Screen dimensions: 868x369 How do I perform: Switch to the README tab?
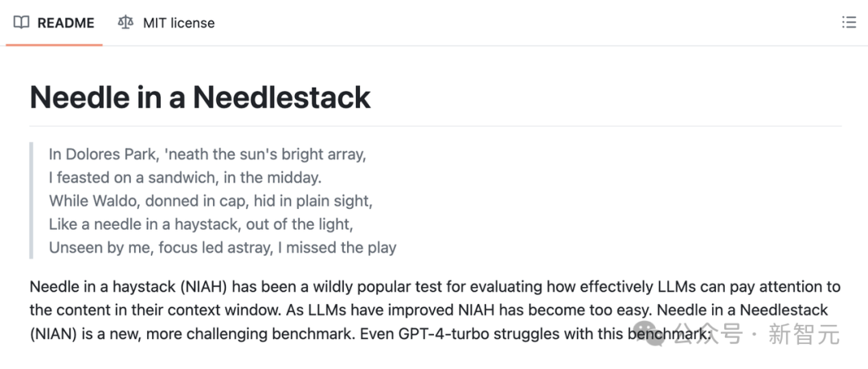tap(55, 23)
